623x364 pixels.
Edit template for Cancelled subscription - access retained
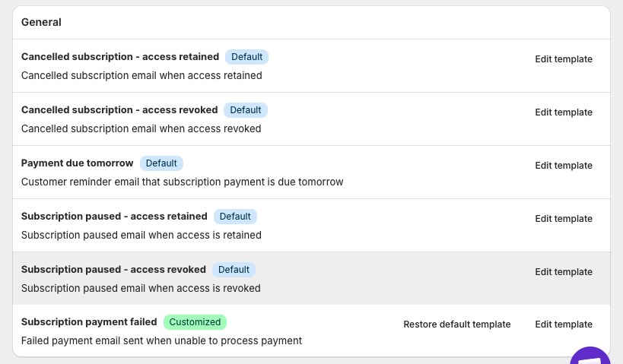(x=563, y=59)
